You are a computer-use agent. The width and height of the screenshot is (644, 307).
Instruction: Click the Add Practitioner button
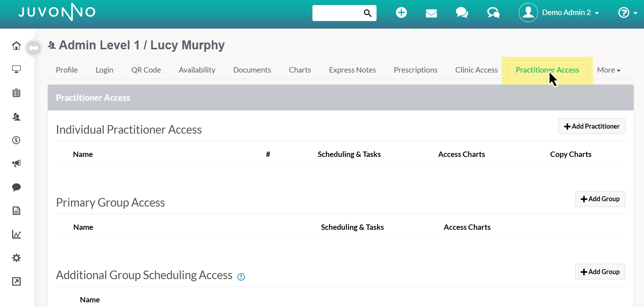(x=592, y=126)
